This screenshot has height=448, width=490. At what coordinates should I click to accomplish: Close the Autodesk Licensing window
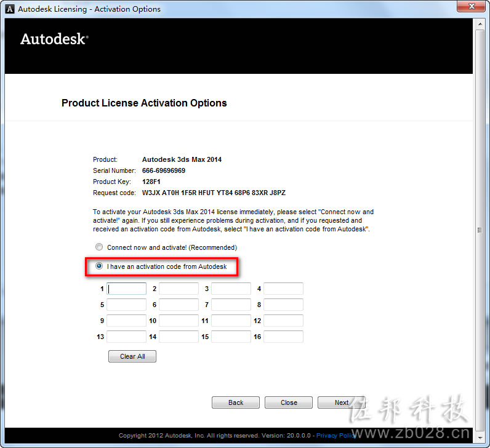coord(472,6)
